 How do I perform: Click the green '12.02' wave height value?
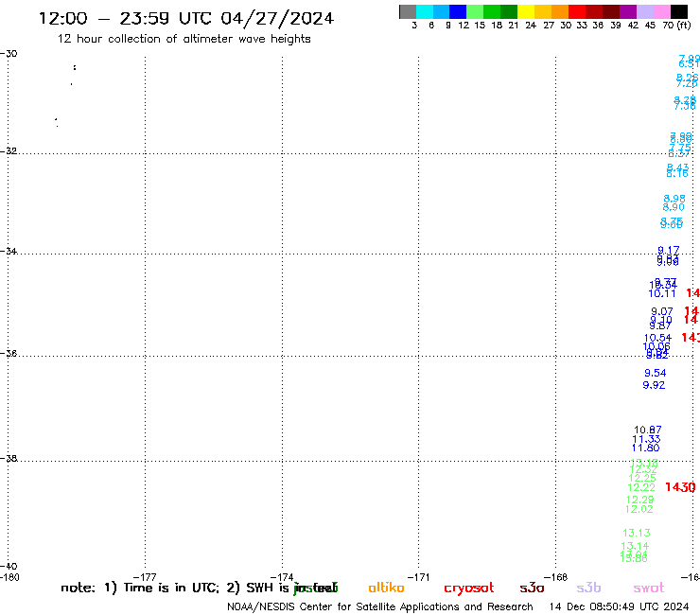point(639,509)
